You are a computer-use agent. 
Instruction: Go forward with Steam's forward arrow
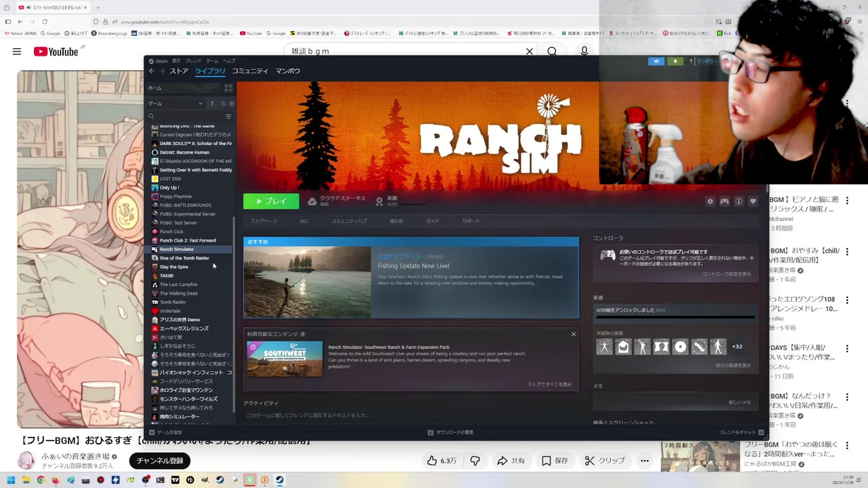tap(161, 71)
